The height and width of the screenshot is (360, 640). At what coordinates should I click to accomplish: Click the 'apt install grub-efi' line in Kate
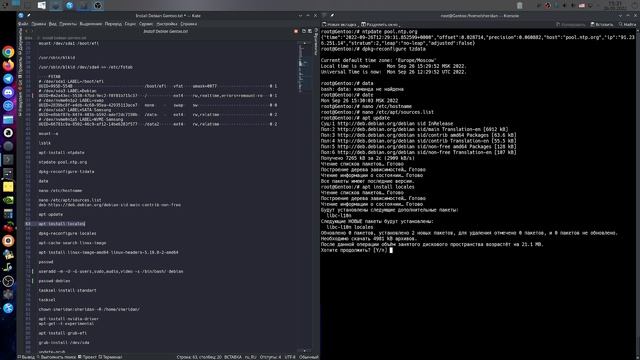63,333
